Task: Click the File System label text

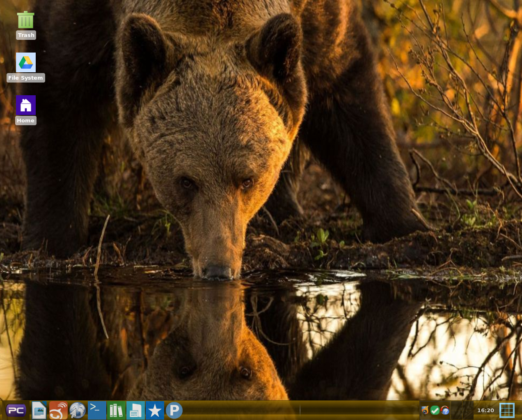Action: (25, 78)
